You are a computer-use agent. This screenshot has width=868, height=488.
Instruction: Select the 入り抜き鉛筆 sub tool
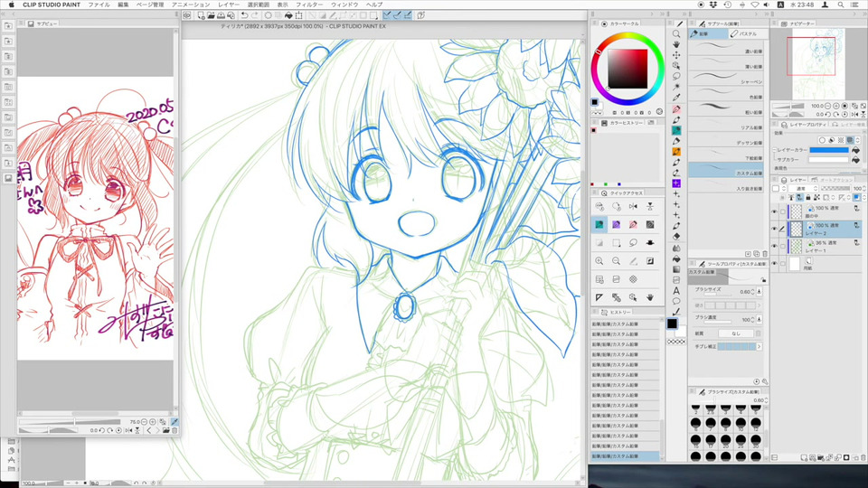(x=726, y=184)
